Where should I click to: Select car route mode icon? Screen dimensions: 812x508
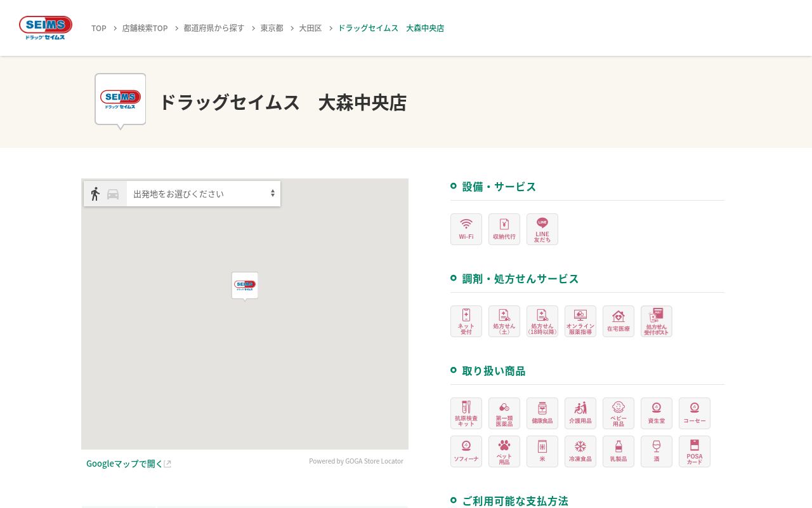[113, 194]
